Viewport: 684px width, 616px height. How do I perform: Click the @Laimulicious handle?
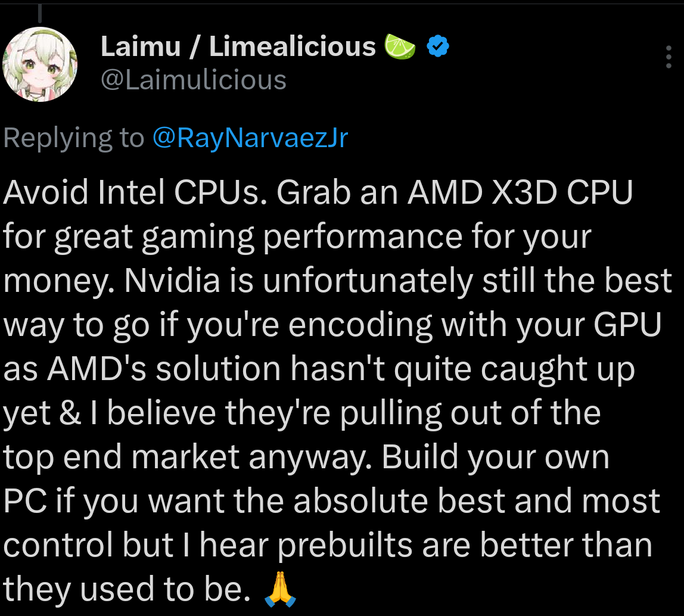click(194, 80)
